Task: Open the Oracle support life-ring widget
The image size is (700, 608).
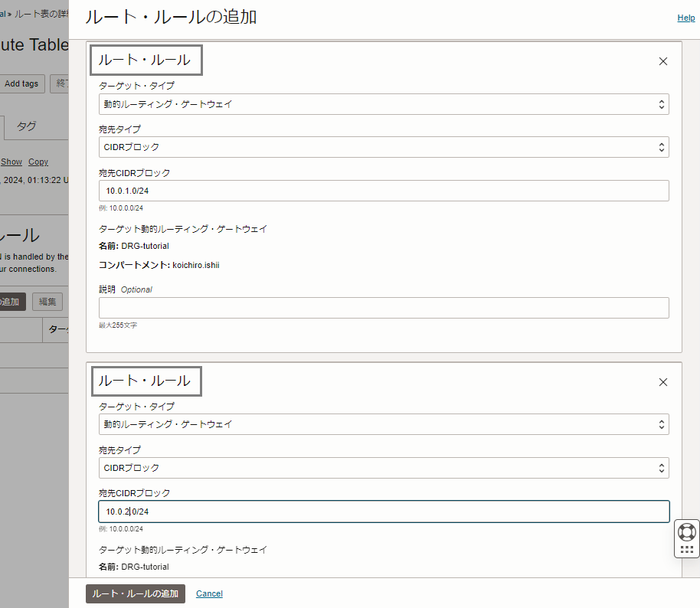Action: 685,532
